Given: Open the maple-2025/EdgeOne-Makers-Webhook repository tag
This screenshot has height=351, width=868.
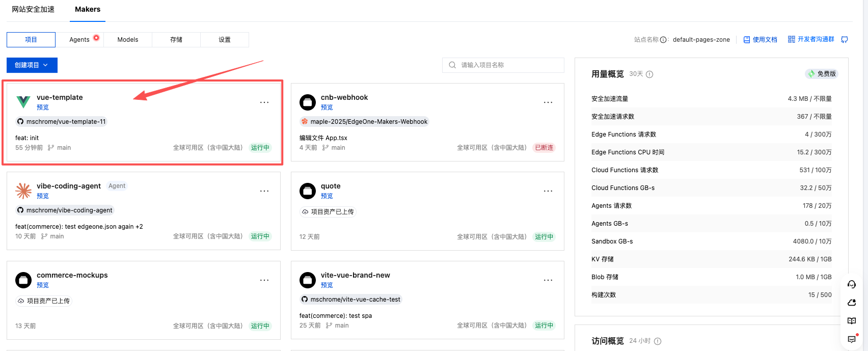Looking at the screenshot, I should point(365,122).
